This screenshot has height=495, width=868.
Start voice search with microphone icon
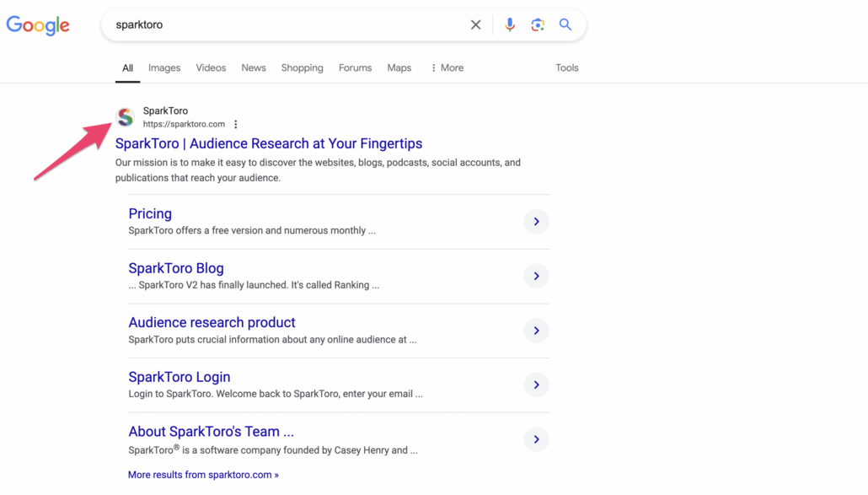tap(510, 25)
